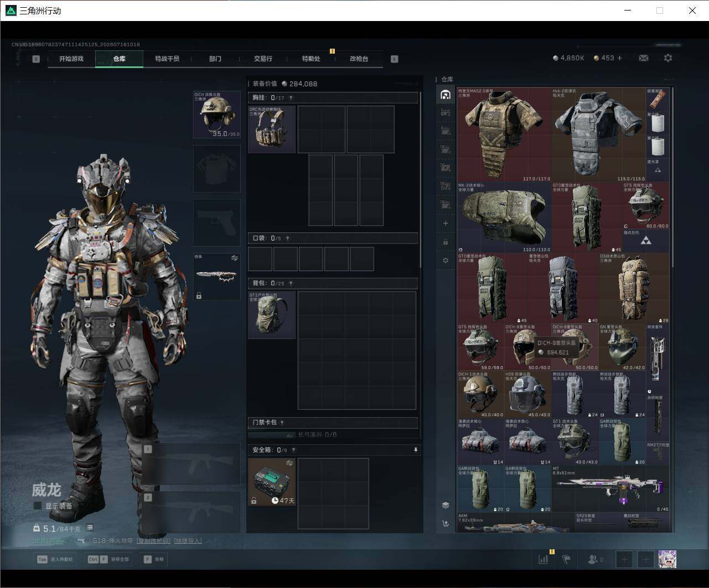Pin the safe box section
This screenshot has width=709, height=588.
416,450
